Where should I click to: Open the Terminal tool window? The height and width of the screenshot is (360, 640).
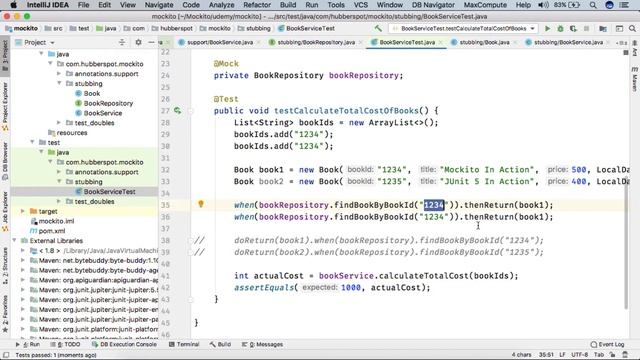tap(184, 344)
